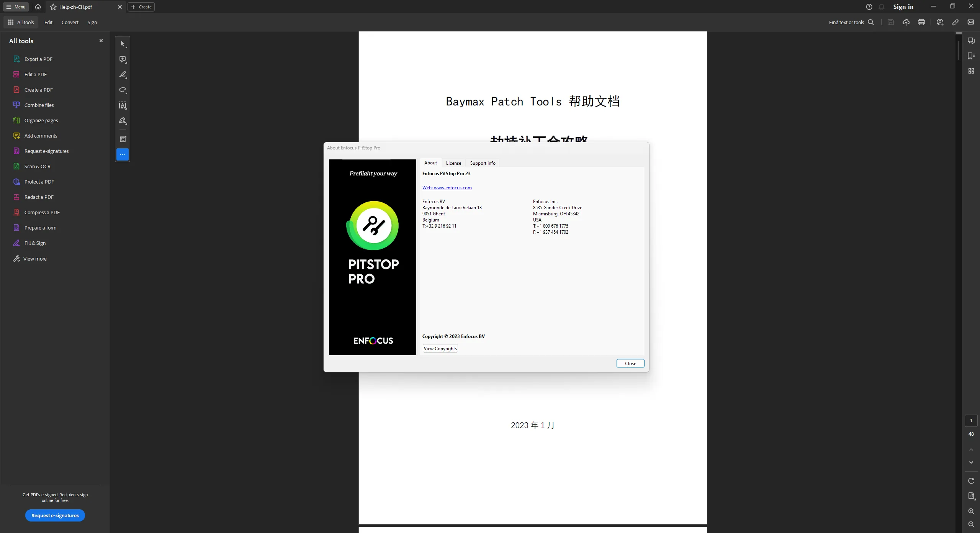Image resolution: width=980 pixels, height=533 pixels.
Task: Zoom in using the magnifier plus icon
Action: tap(971, 511)
